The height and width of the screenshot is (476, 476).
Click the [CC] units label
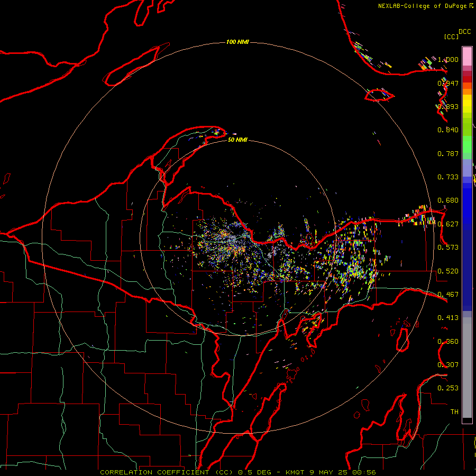point(451,36)
